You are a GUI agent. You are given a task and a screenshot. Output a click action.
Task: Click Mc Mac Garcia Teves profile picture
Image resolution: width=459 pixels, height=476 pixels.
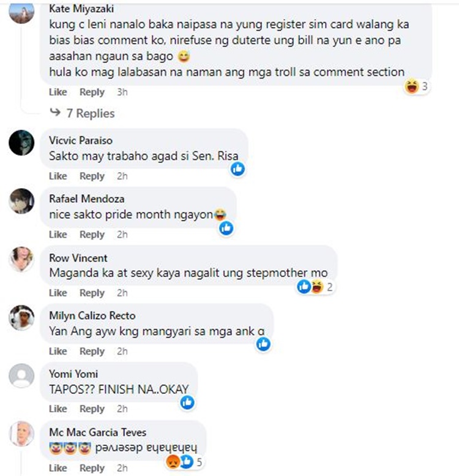pyautogui.click(x=21, y=434)
